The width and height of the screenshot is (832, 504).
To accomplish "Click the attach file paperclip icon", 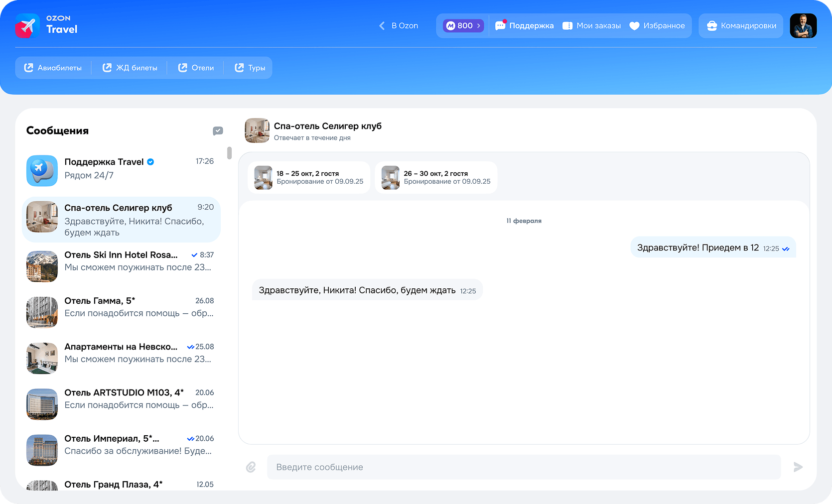I will click(x=251, y=467).
